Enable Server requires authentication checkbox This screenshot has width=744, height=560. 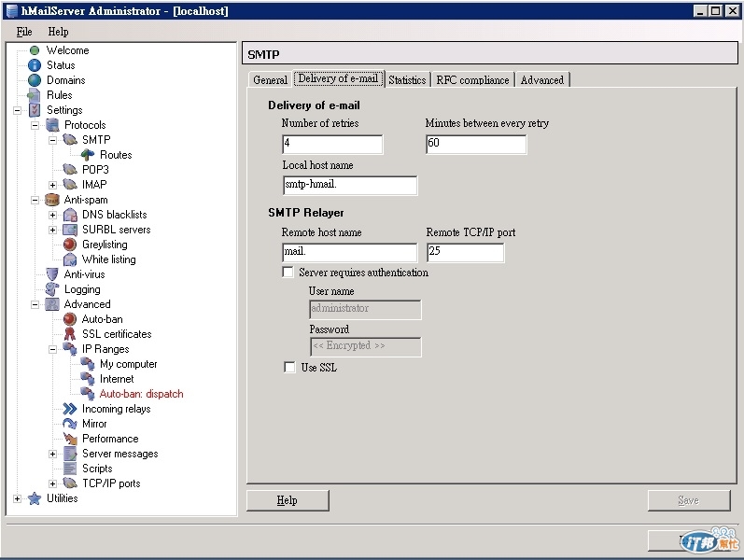coord(288,273)
